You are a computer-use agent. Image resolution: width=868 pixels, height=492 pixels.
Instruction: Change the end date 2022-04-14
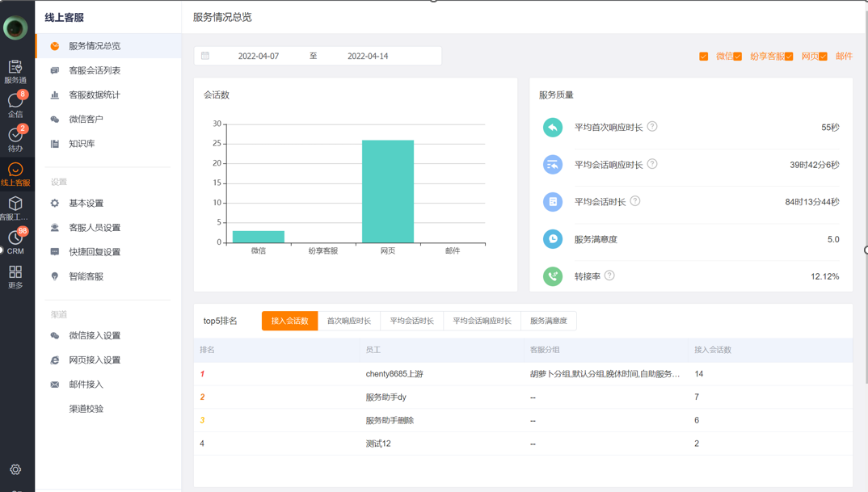click(x=368, y=57)
